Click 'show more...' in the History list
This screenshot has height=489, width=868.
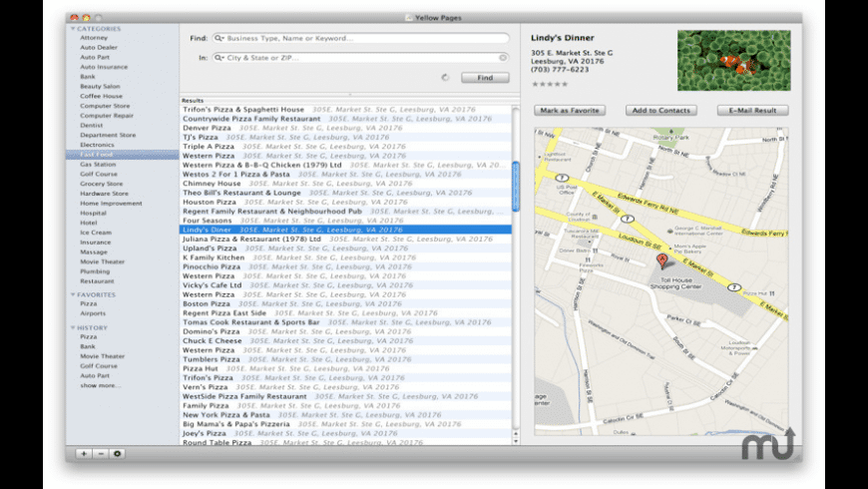[101, 385]
